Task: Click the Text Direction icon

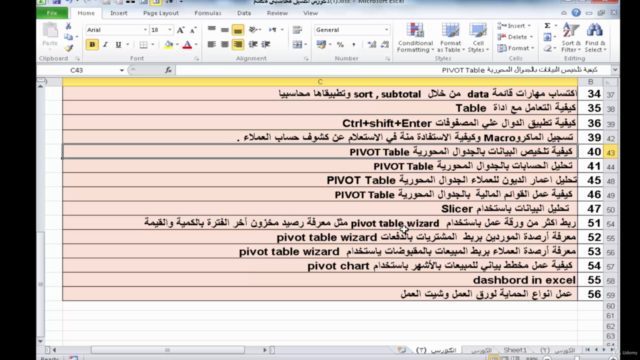Action: (273, 29)
